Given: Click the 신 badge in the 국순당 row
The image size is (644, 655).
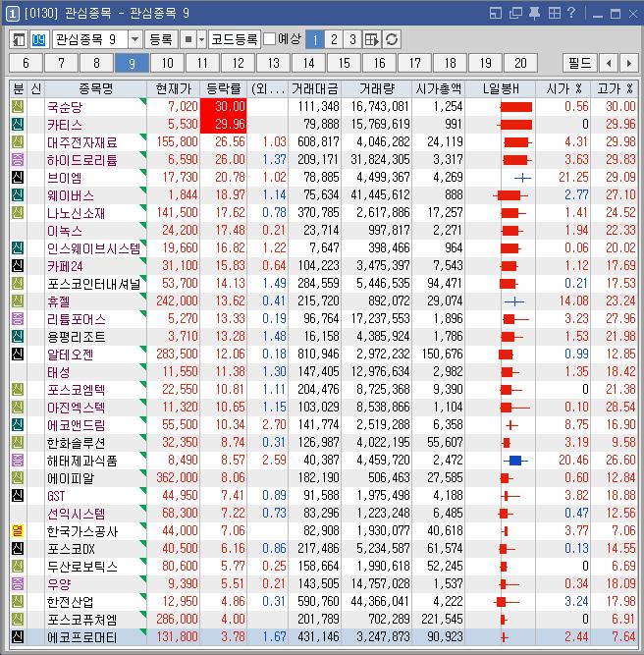Looking at the screenshot, I should point(17,106).
